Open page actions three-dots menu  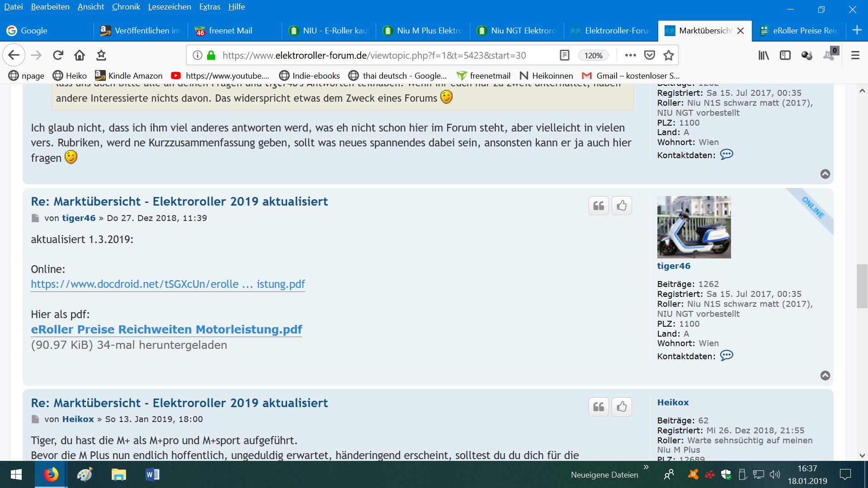click(x=630, y=55)
